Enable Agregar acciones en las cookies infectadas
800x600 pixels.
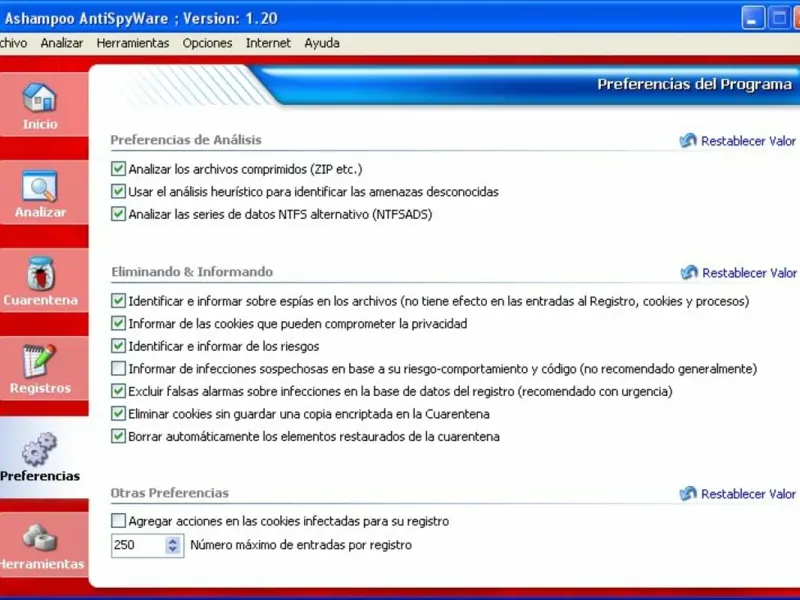(118, 521)
